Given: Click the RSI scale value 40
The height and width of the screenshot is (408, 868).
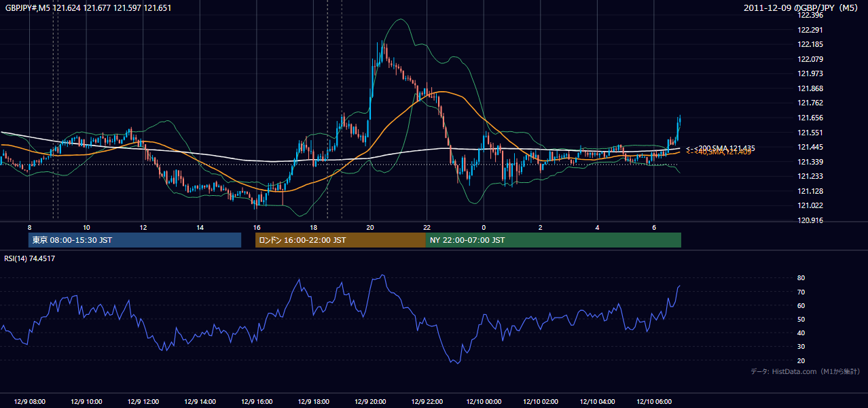Looking at the screenshot, I should coord(801,333).
